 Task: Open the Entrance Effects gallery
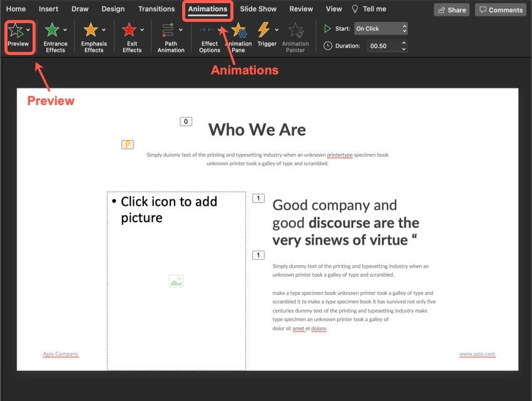[54, 29]
